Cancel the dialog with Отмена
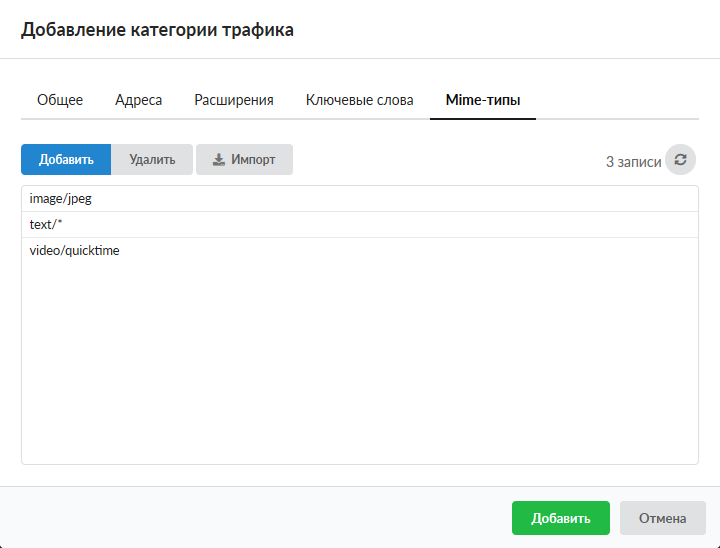Image resolution: width=720 pixels, height=548 pixels. tap(663, 518)
